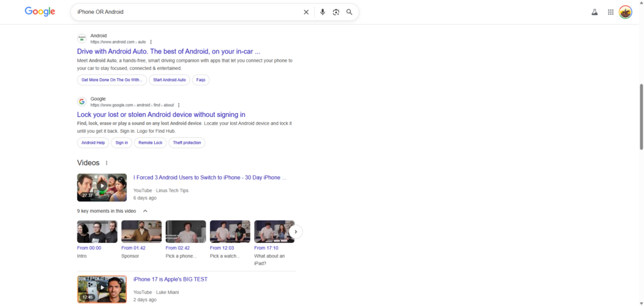Open more options beside Videos heading

click(107, 163)
